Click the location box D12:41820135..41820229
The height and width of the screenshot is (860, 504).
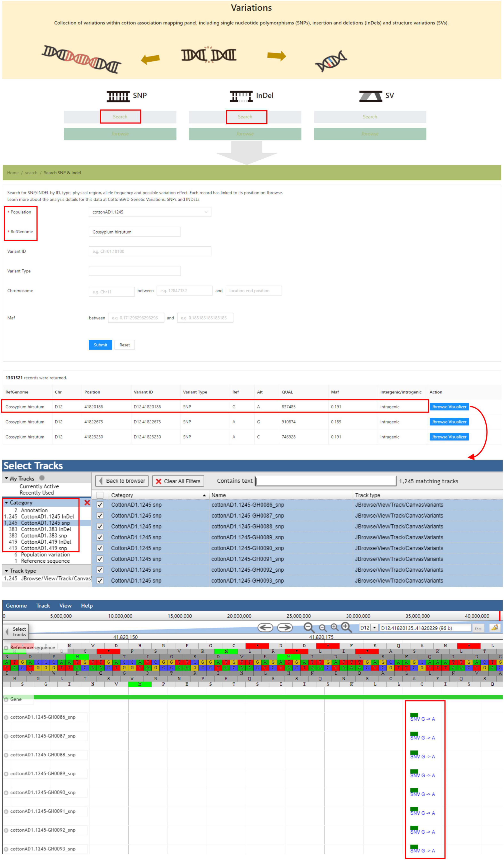point(425,628)
